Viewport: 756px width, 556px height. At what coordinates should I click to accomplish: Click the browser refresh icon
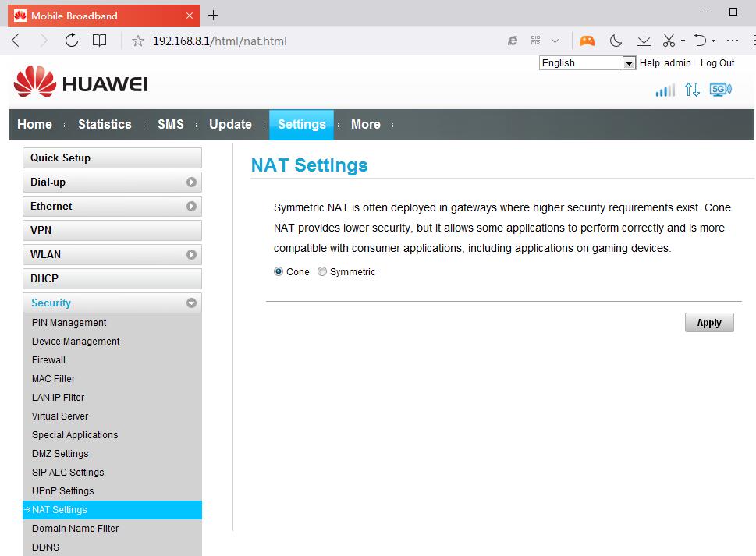tap(72, 41)
